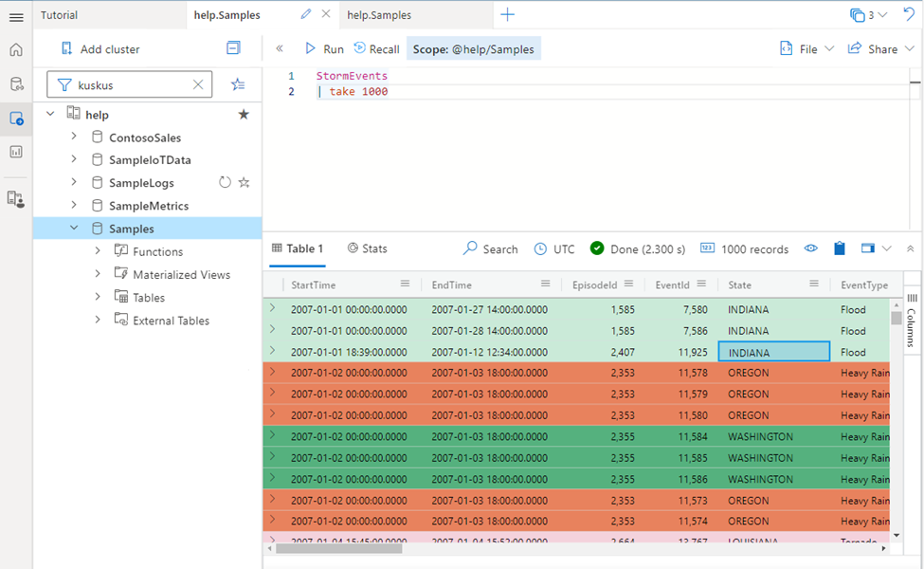Image resolution: width=924 pixels, height=569 pixels.
Task: Toggle favorite star on help cluster
Action: pos(244,115)
